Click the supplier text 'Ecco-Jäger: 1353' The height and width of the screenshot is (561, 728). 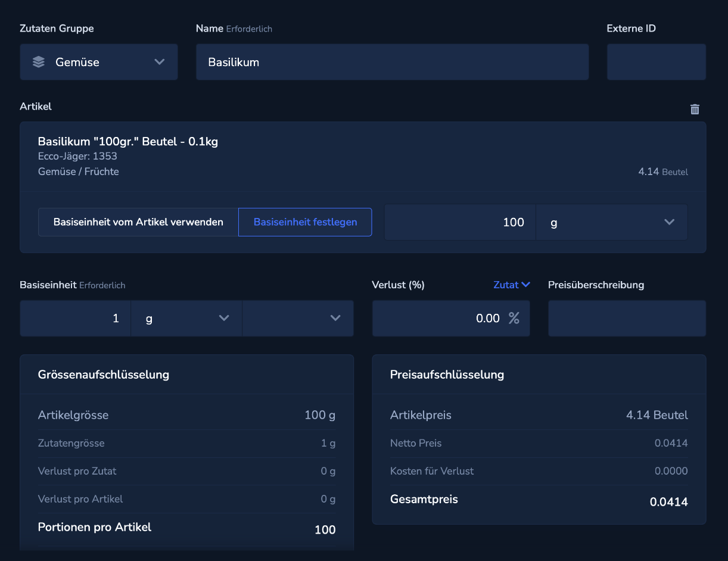[77, 157]
